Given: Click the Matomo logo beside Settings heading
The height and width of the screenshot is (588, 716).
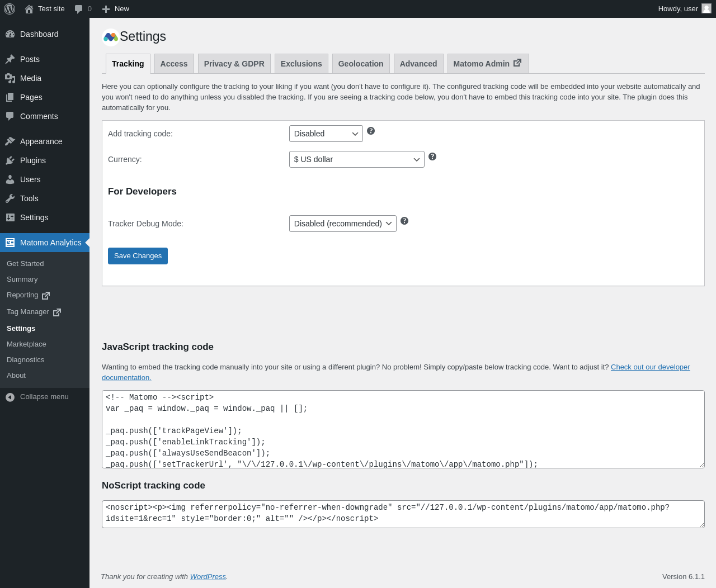Looking at the screenshot, I should tap(111, 37).
